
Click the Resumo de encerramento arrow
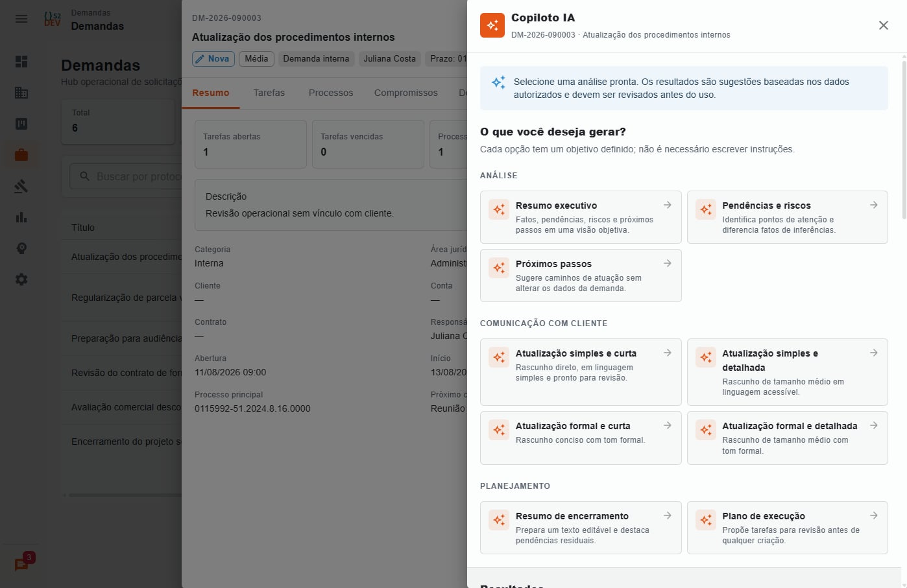pos(667,515)
